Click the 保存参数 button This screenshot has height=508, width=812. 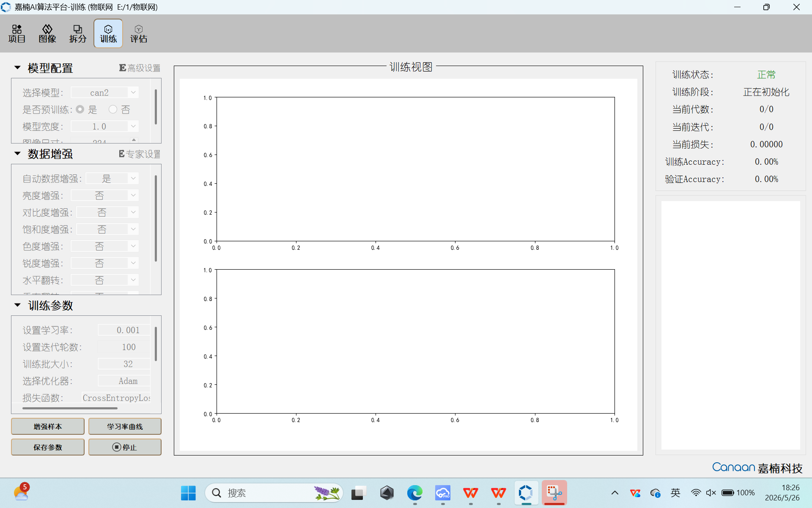(48, 447)
